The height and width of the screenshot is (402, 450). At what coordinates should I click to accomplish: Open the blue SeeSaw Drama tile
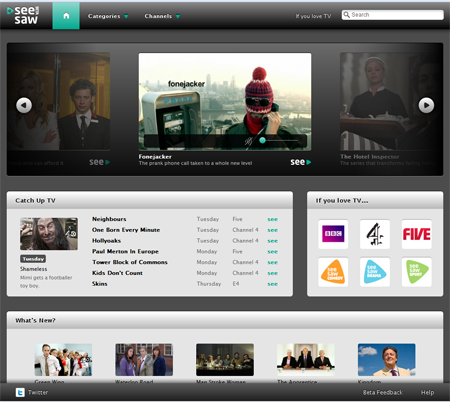(x=375, y=272)
